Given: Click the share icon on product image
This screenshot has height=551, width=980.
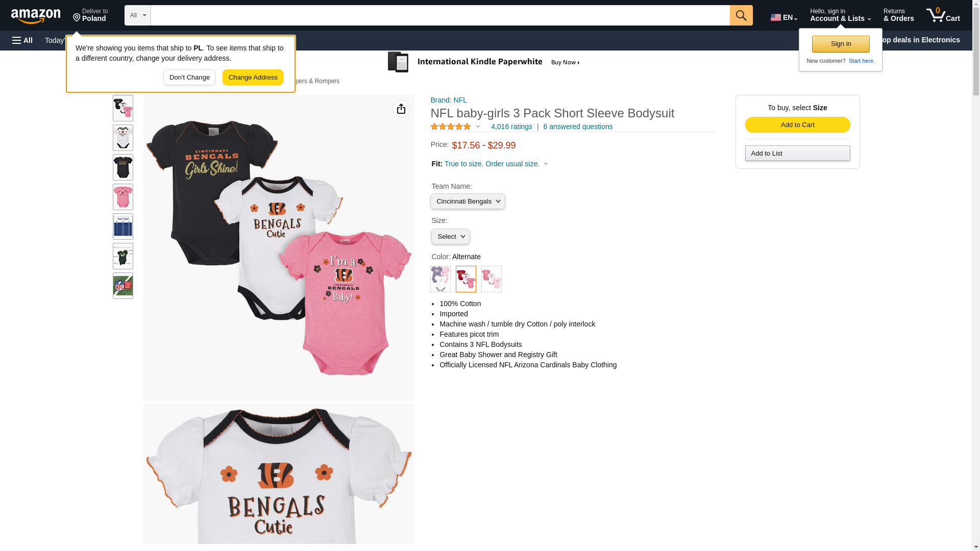Looking at the screenshot, I should pos(401,109).
